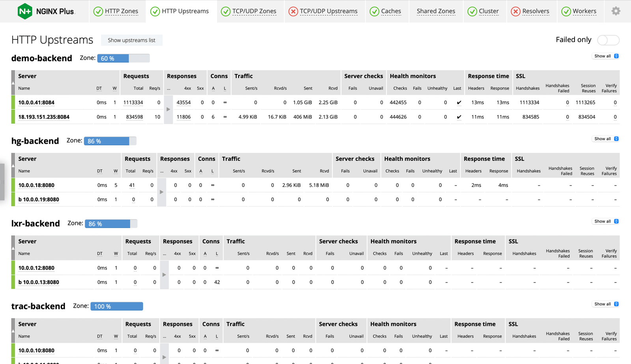This screenshot has height=364, width=631.
Task: Expand Responses columns in hg-backend table
Action: click(x=161, y=192)
